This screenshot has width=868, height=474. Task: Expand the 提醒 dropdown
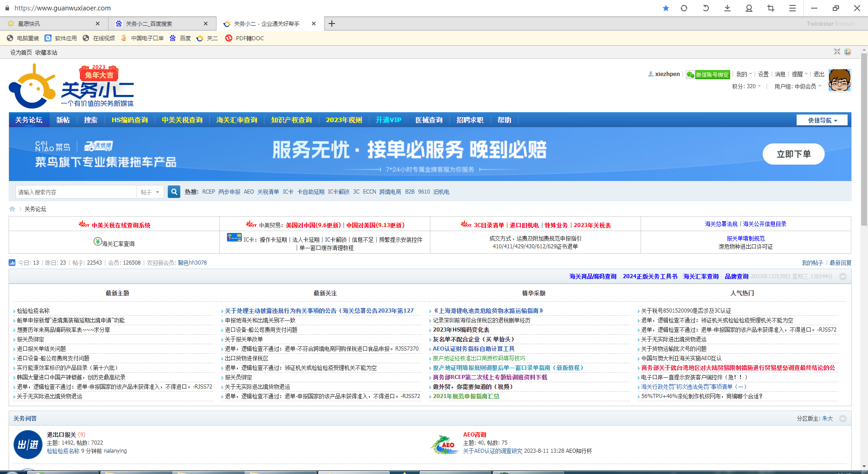[799, 74]
